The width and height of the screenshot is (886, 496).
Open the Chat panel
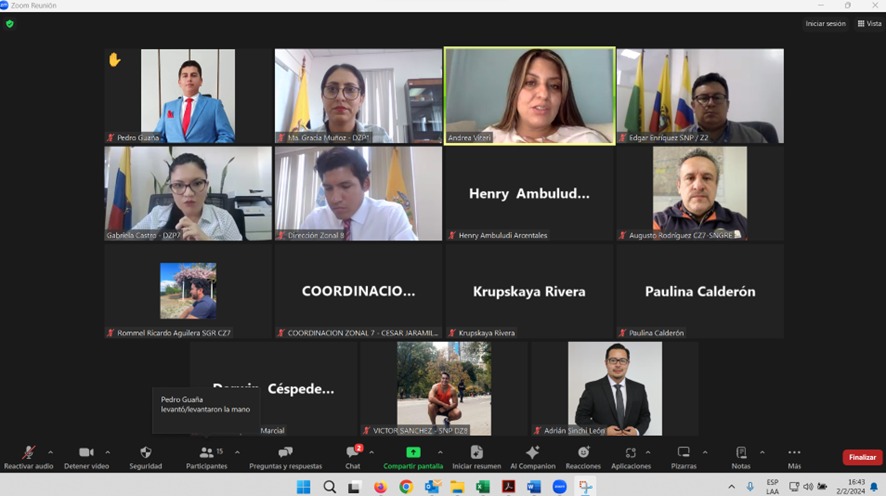click(x=352, y=453)
